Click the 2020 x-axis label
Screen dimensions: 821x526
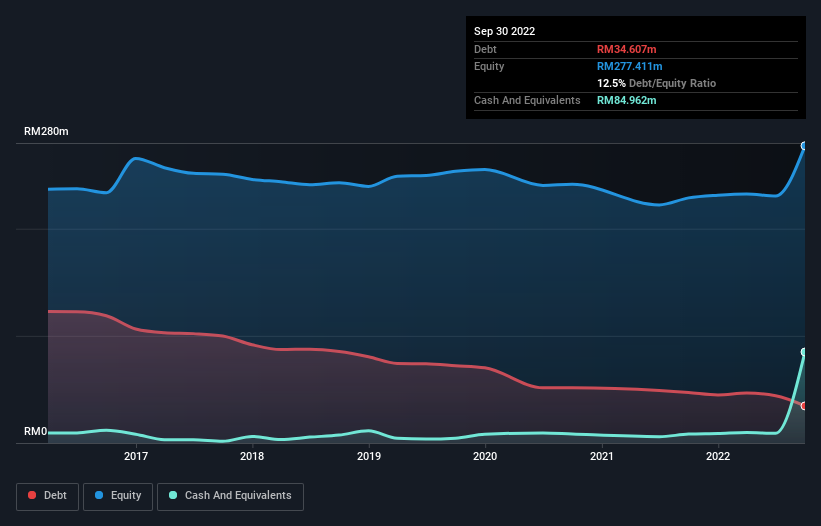click(x=485, y=456)
